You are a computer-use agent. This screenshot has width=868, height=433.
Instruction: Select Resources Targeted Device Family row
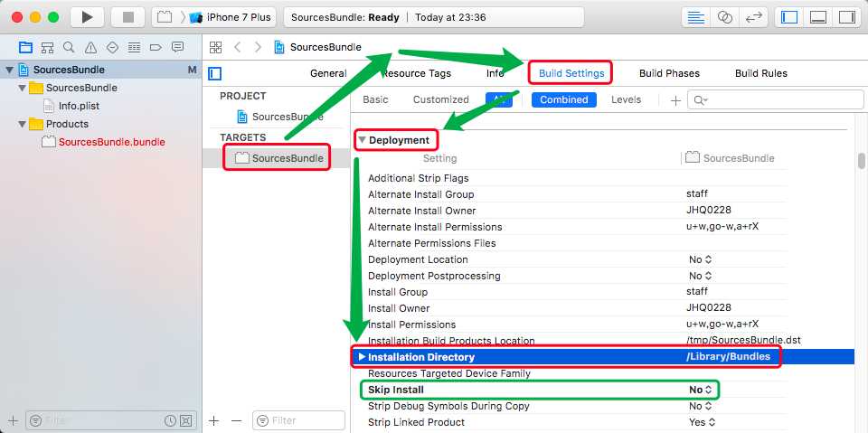(576, 373)
